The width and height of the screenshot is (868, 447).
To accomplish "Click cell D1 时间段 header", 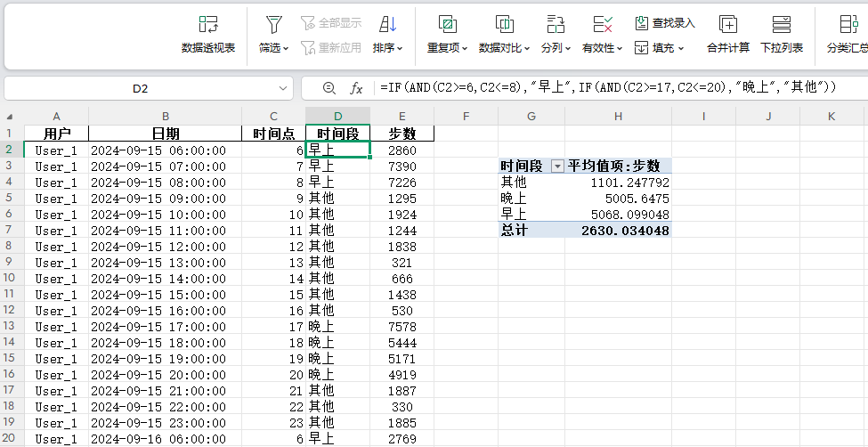I will pos(337,134).
